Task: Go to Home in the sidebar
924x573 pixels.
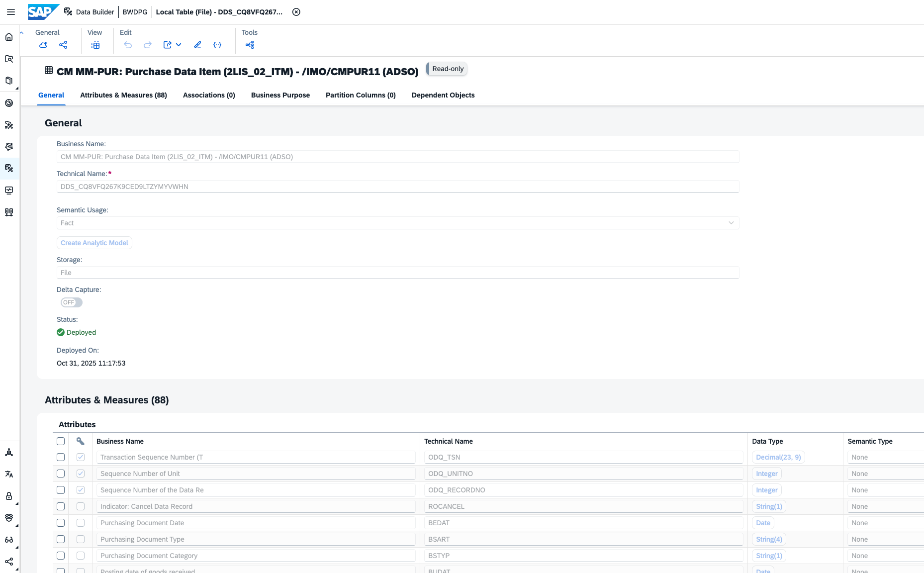Action: [x=9, y=37]
